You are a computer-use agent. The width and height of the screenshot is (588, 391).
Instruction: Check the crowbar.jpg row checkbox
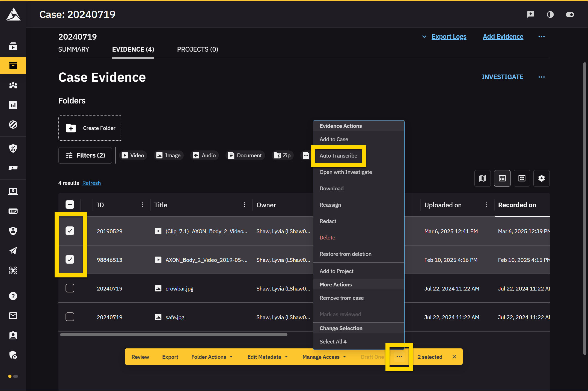click(70, 288)
